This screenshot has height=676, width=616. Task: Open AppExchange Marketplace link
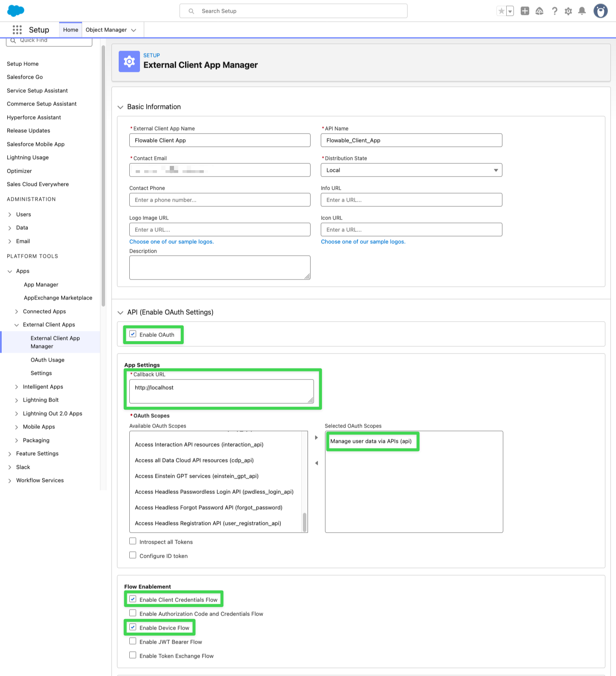coord(58,298)
